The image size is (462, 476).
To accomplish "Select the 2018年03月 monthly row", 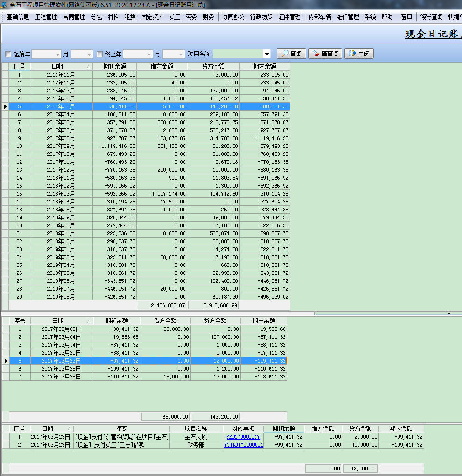I will [61, 194].
